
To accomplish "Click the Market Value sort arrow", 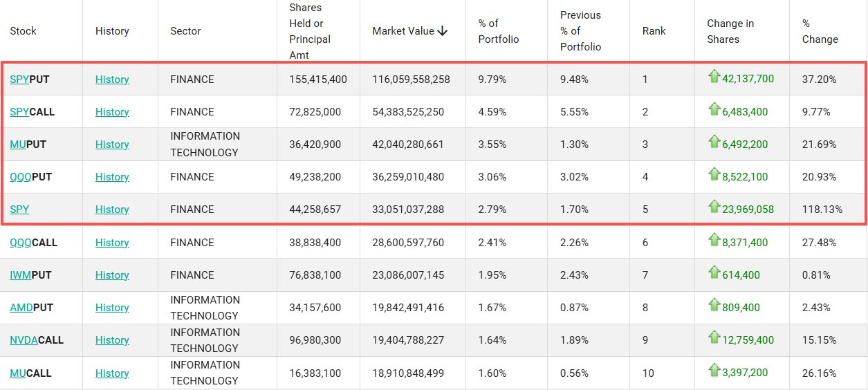I will pyautogui.click(x=443, y=31).
